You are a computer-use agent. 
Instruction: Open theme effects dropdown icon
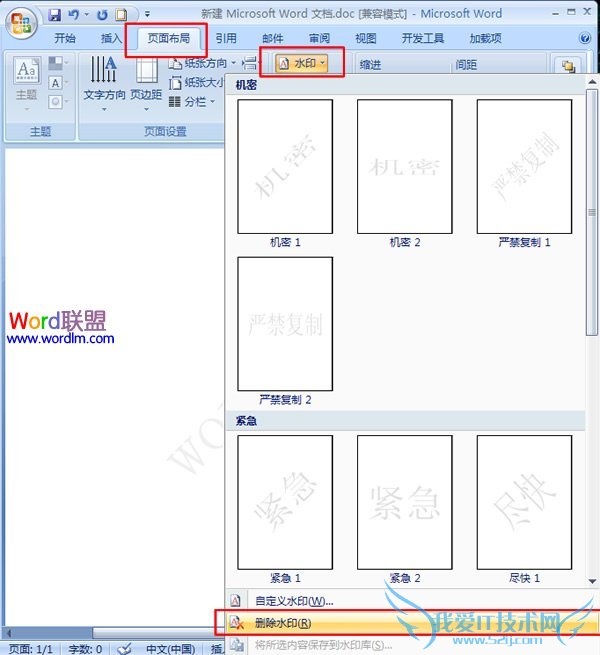(58, 102)
